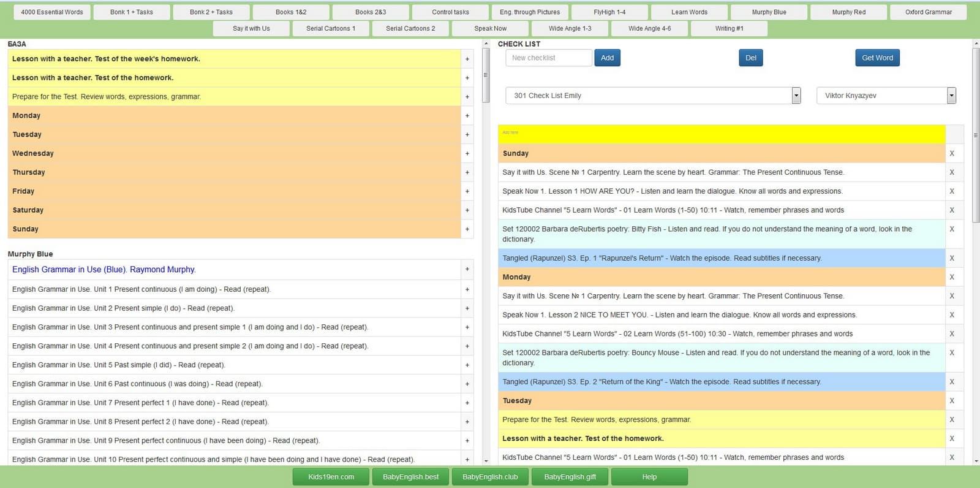980x488 pixels.
Task: Click the Friday row in the base list
Action: coord(234,191)
